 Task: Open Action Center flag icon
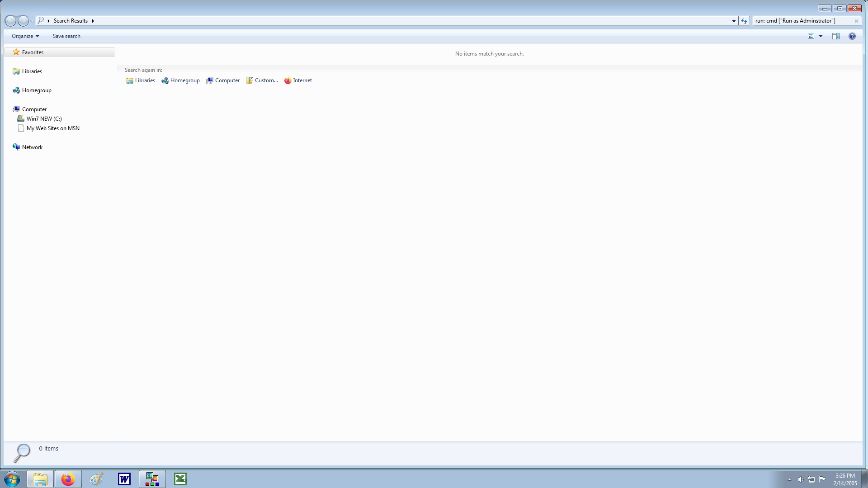(x=822, y=479)
